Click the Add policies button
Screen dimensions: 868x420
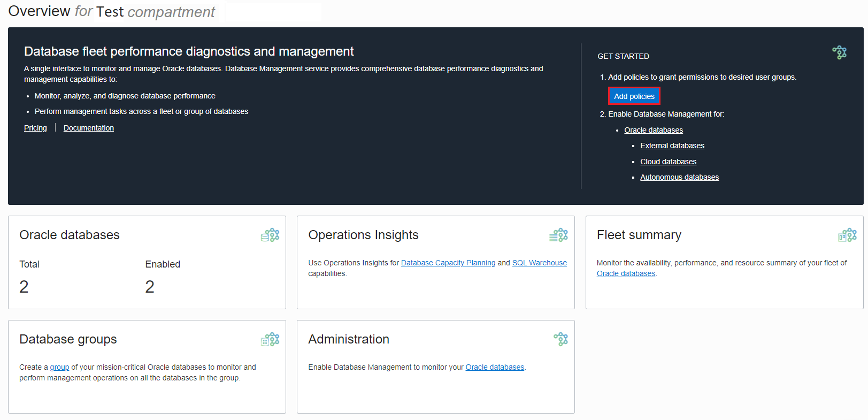point(634,96)
